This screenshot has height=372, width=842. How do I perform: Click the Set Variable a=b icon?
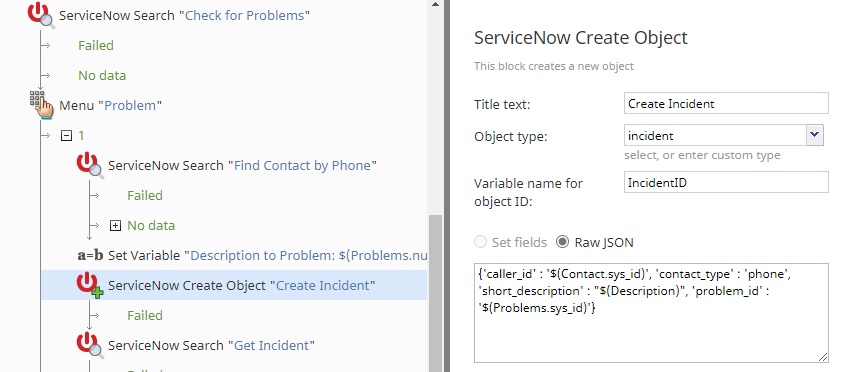point(90,256)
